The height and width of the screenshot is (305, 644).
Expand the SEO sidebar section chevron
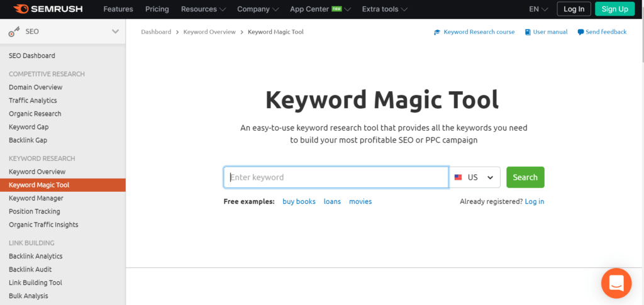click(115, 31)
